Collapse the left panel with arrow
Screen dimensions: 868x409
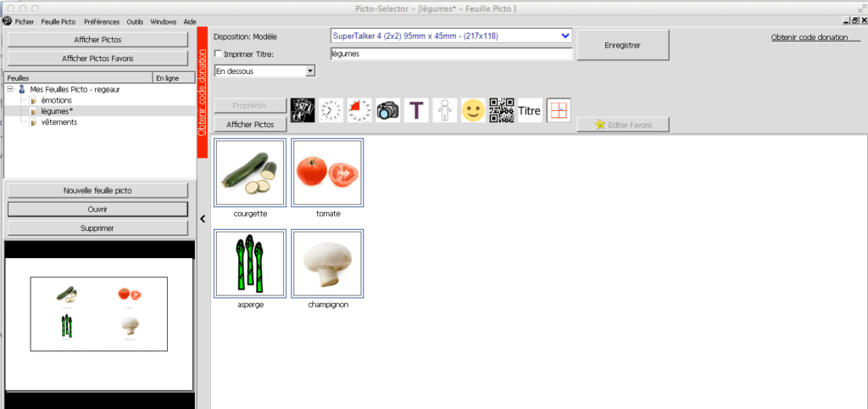(203, 219)
